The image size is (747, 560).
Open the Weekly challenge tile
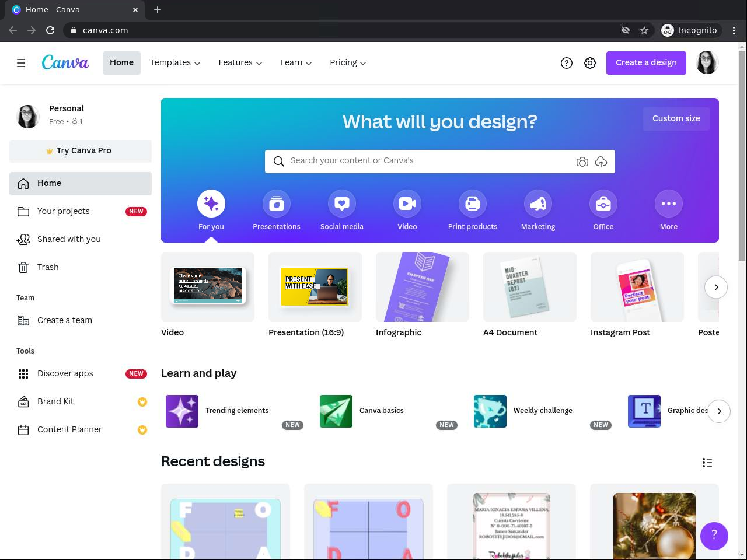(x=543, y=411)
